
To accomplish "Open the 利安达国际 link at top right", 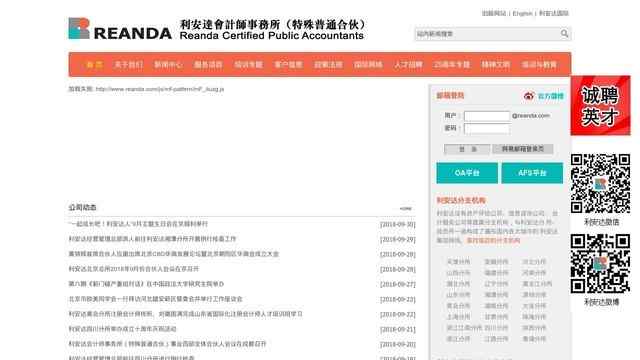I will click(553, 13).
